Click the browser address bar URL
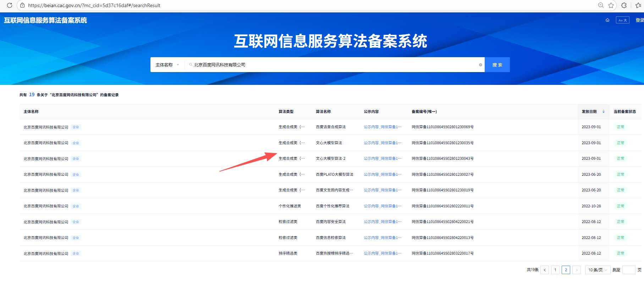Image resolution: width=644 pixels, height=288 pixels. 94,5
